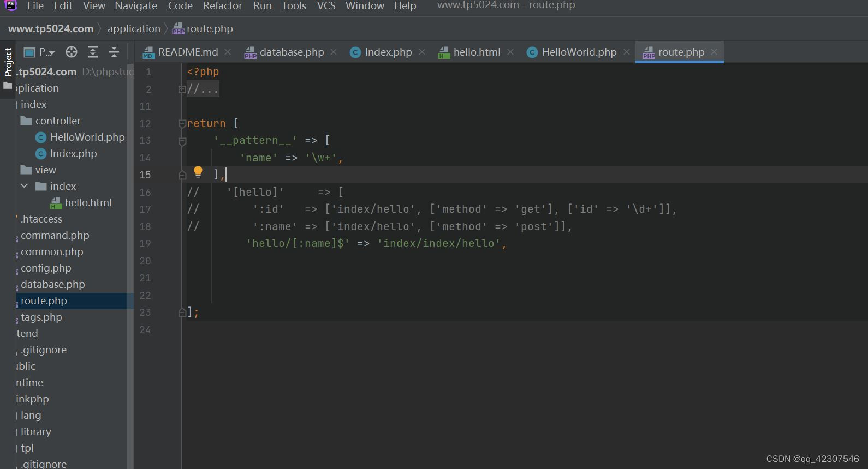Image resolution: width=868 pixels, height=469 pixels.
Task: Click www.tp5024.com in the breadcrumb
Action: pyautogui.click(x=51, y=28)
